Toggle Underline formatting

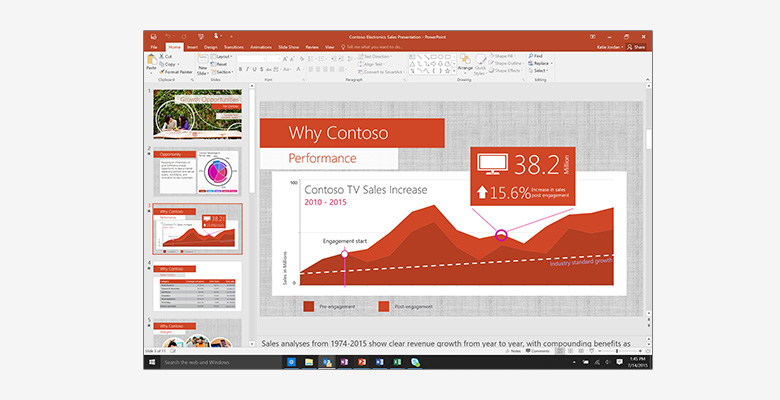pos(255,70)
